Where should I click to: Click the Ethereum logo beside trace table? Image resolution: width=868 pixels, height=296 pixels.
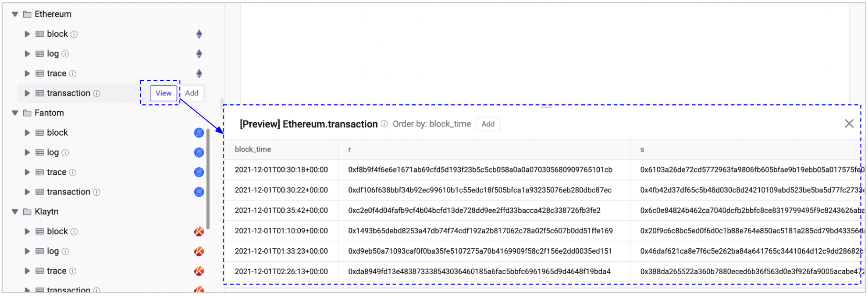click(199, 74)
